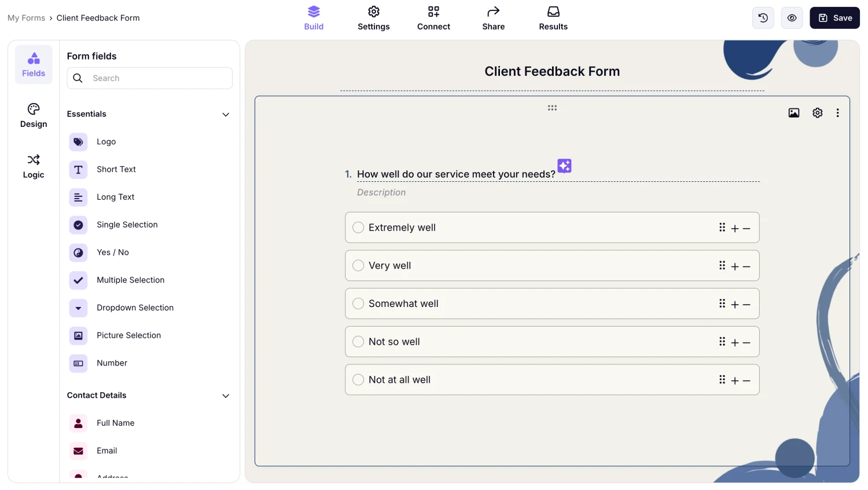Switch to the Connect tab
Image resolution: width=868 pixels, height=490 pixels.
click(433, 18)
